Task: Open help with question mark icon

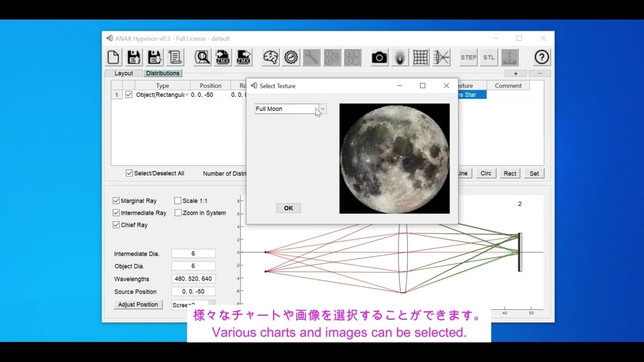Action: tap(542, 57)
